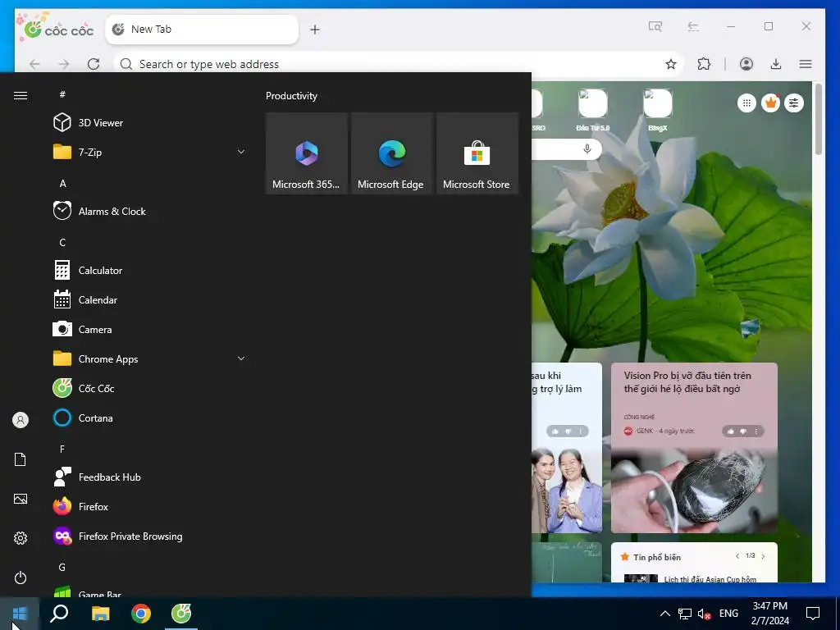Expand the Start menu hamburger

pyautogui.click(x=21, y=95)
